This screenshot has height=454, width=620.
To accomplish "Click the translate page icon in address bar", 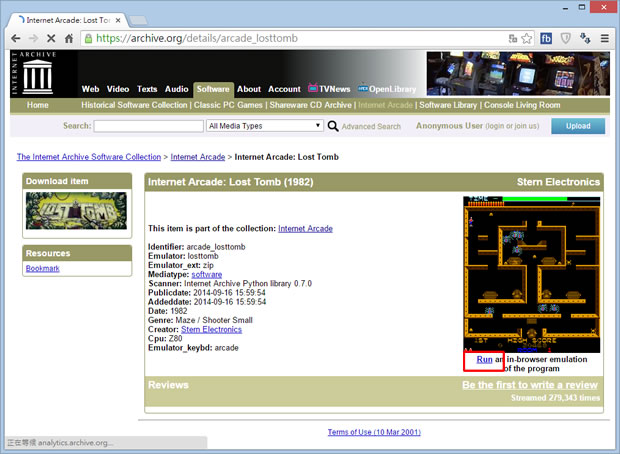I will pyautogui.click(x=513, y=38).
